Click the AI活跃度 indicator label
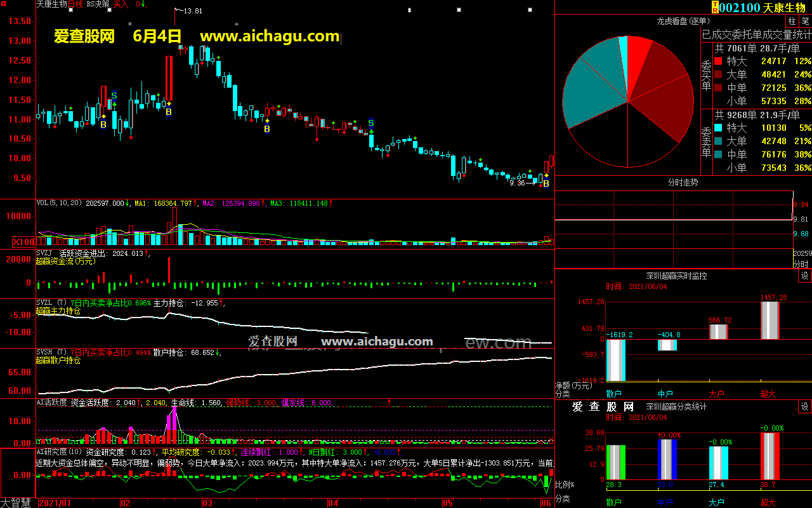This screenshot has height=508, width=812. [x=52, y=403]
